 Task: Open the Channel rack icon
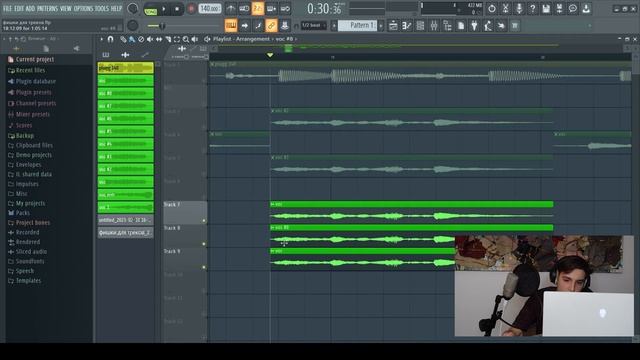point(420,26)
